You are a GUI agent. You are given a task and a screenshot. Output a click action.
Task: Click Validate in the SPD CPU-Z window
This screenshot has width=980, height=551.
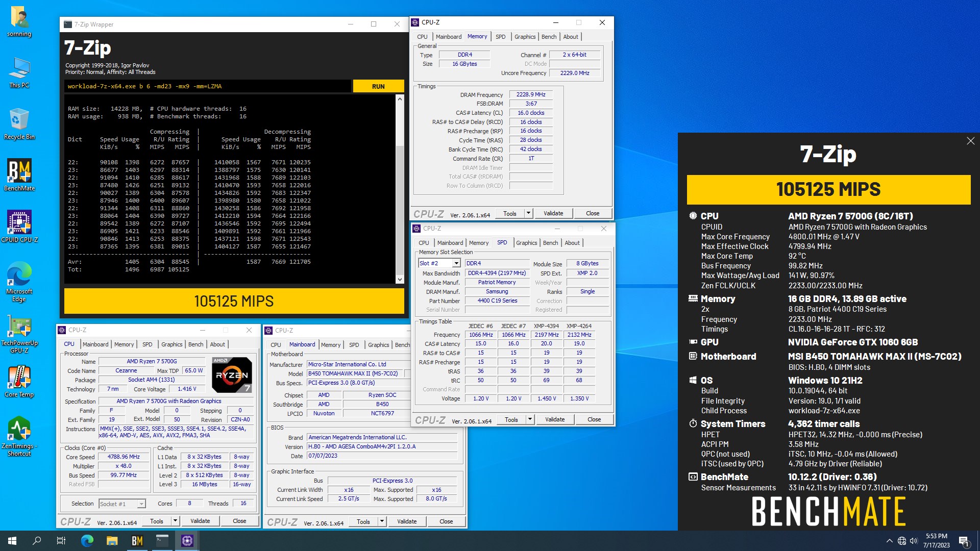[x=555, y=419]
